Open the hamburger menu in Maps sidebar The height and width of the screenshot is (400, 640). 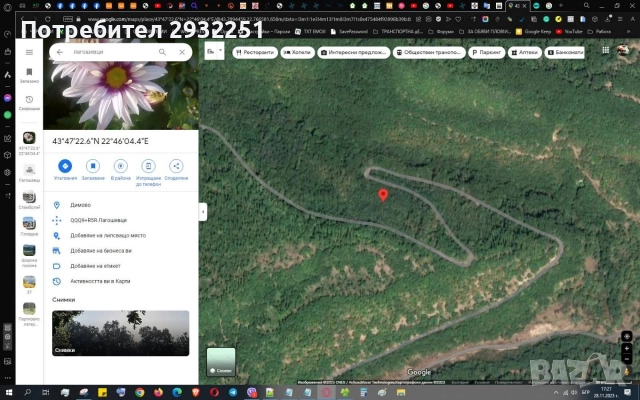coord(29,52)
